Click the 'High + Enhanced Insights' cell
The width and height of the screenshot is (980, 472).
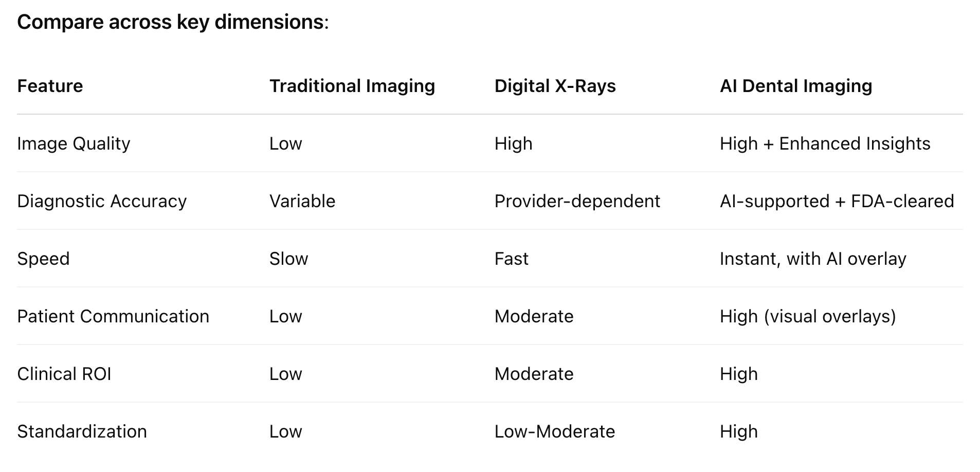[x=825, y=143]
